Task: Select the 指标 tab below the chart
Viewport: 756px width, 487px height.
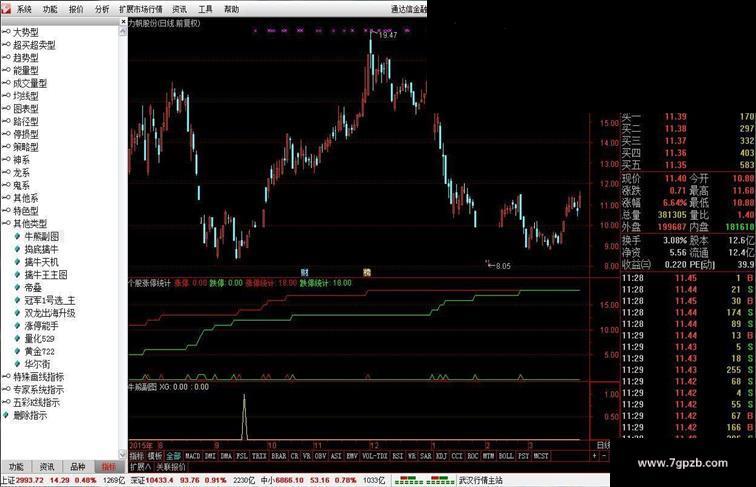Action: coord(137,456)
